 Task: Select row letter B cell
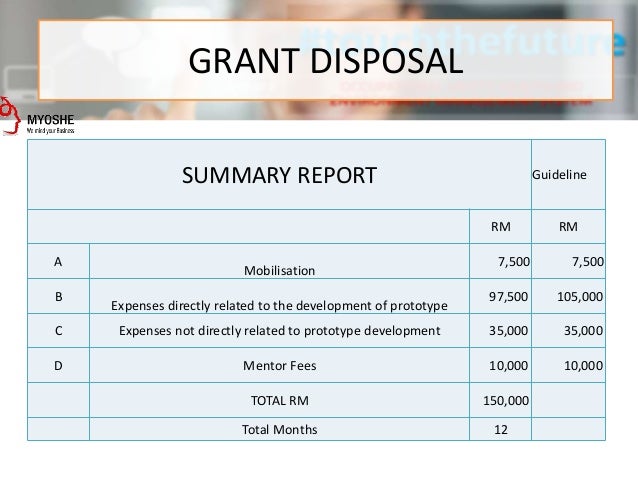[x=58, y=296]
